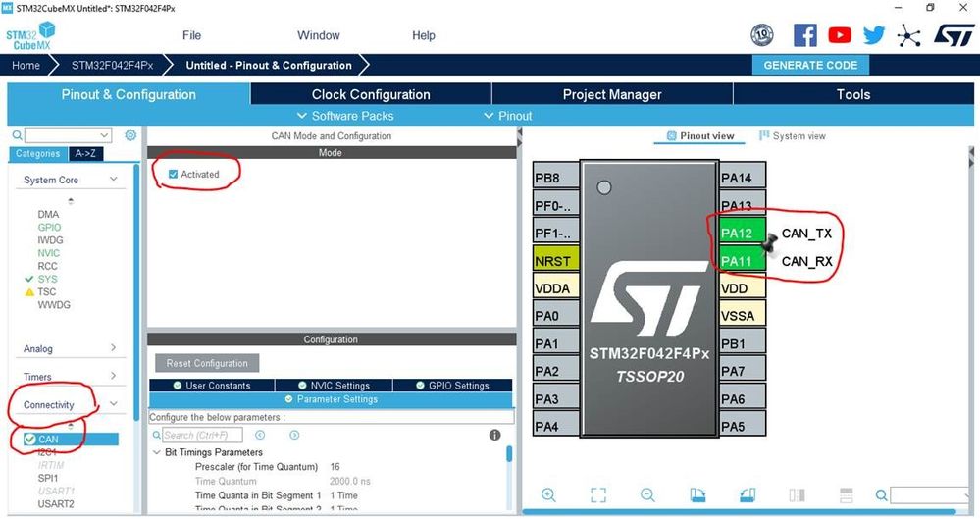Open the category search combo box
The width and height of the screenshot is (980, 519).
click(x=68, y=135)
